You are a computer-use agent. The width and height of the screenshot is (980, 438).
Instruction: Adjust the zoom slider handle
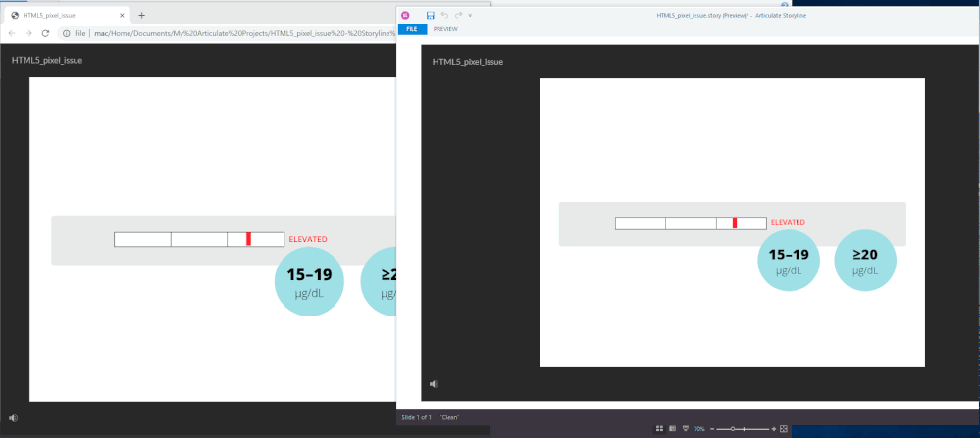point(733,429)
